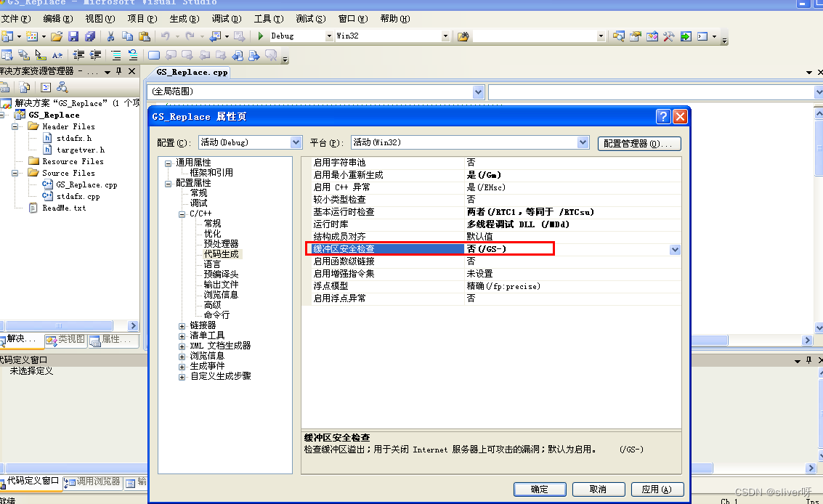The image size is (823, 504).
Task: Click the 应用(A) button
Action: coord(657,489)
